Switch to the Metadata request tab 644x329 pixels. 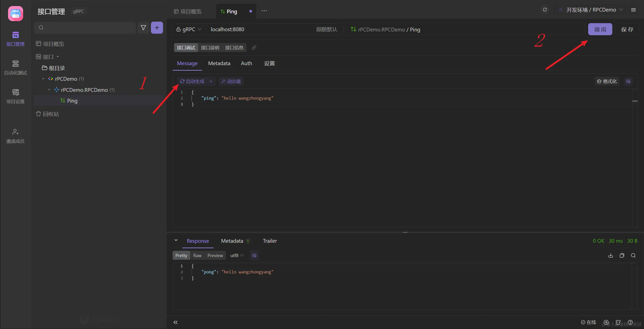219,63
